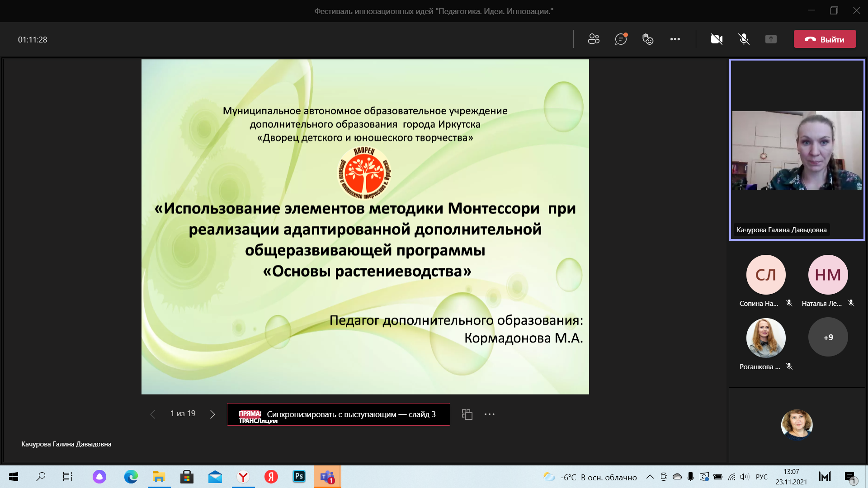Go to the next slide
This screenshot has width=868, height=488.
click(212, 414)
